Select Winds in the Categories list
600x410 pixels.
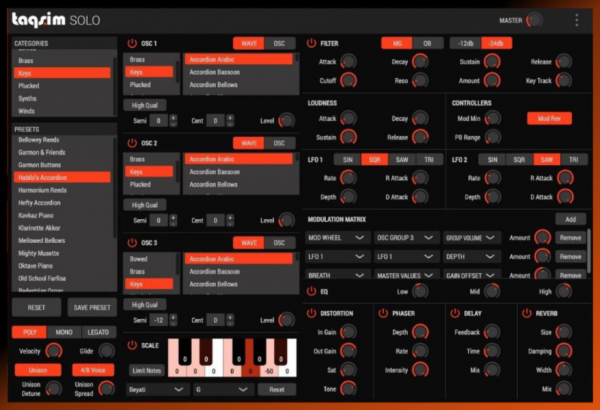(x=62, y=111)
